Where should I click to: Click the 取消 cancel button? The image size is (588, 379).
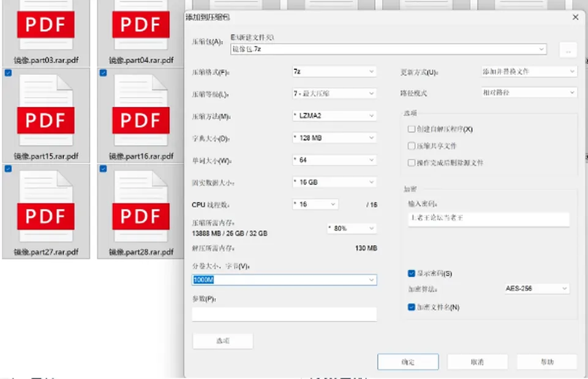pyautogui.click(x=477, y=362)
